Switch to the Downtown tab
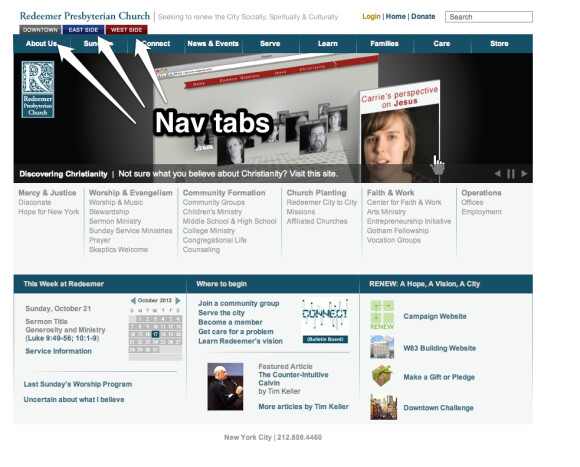This screenshot has width=580, height=467. coord(40,30)
